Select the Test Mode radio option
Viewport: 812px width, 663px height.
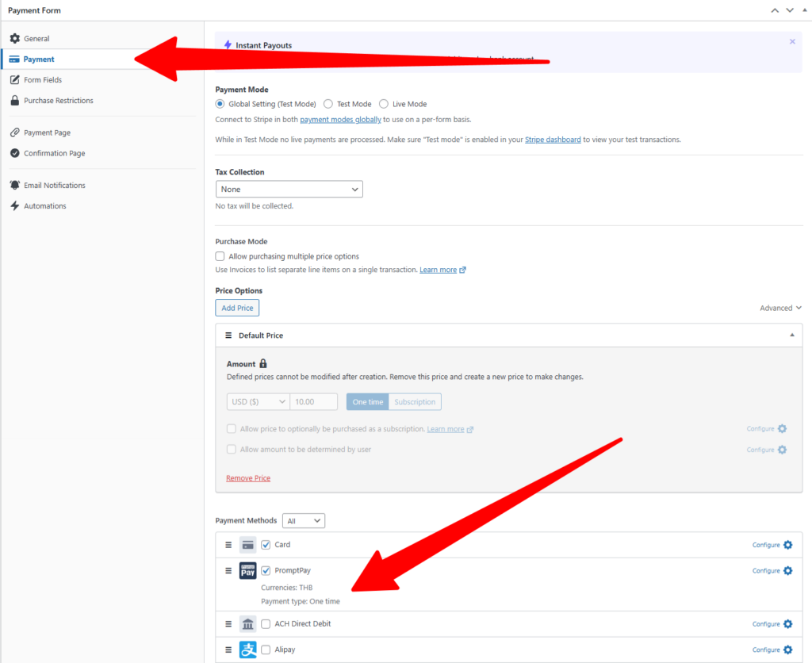tap(328, 104)
